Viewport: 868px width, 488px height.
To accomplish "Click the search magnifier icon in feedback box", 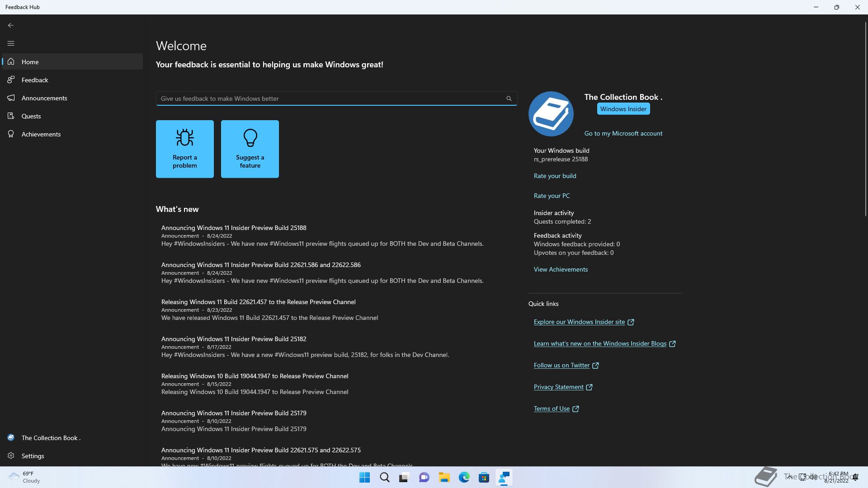I will click(509, 99).
